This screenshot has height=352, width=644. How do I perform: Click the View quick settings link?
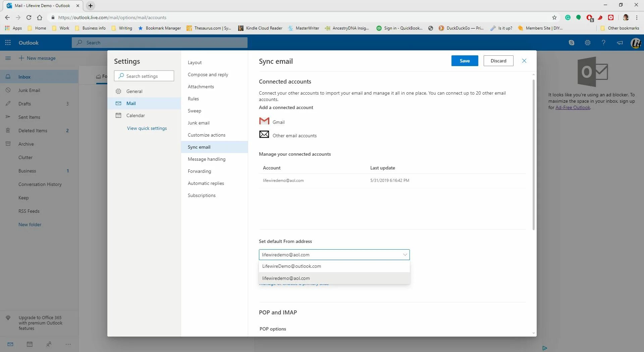click(147, 128)
